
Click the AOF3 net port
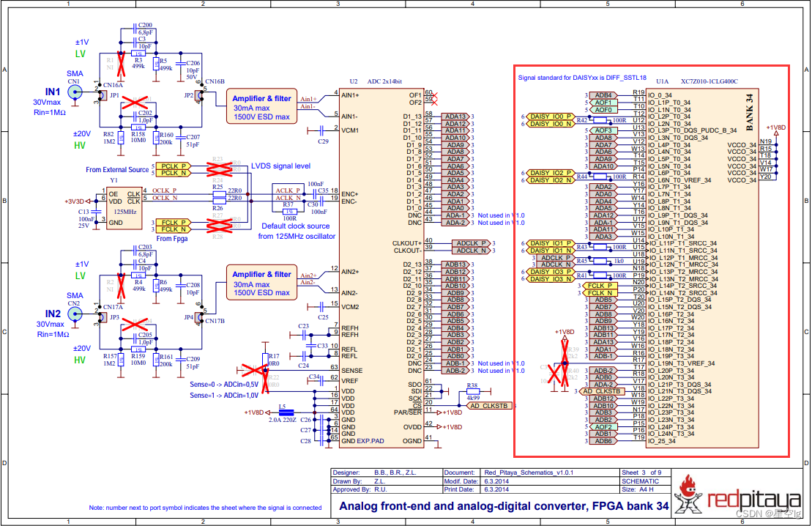[x=603, y=130]
